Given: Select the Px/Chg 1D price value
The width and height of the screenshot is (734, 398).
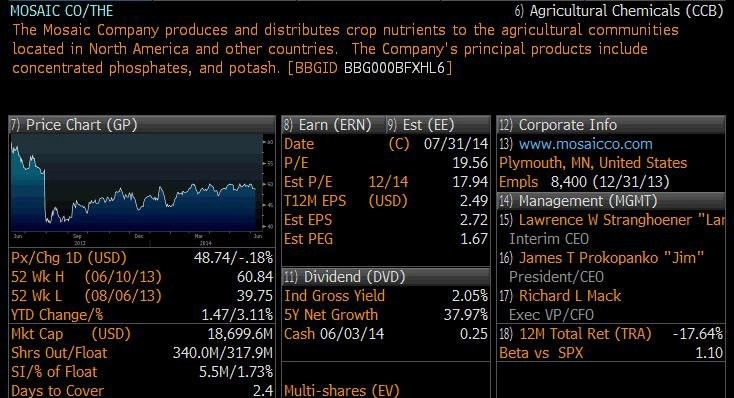Looking at the screenshot, I should click(x=233, y=258).
